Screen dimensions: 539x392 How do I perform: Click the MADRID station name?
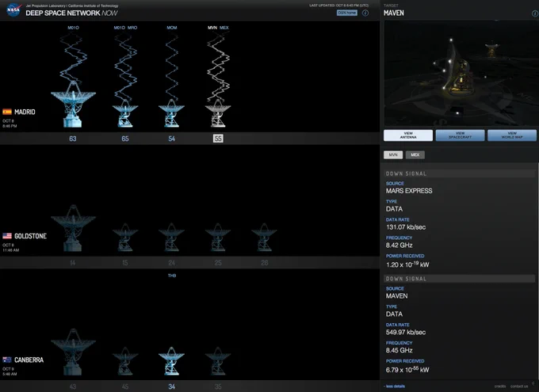tap(25, 112)
